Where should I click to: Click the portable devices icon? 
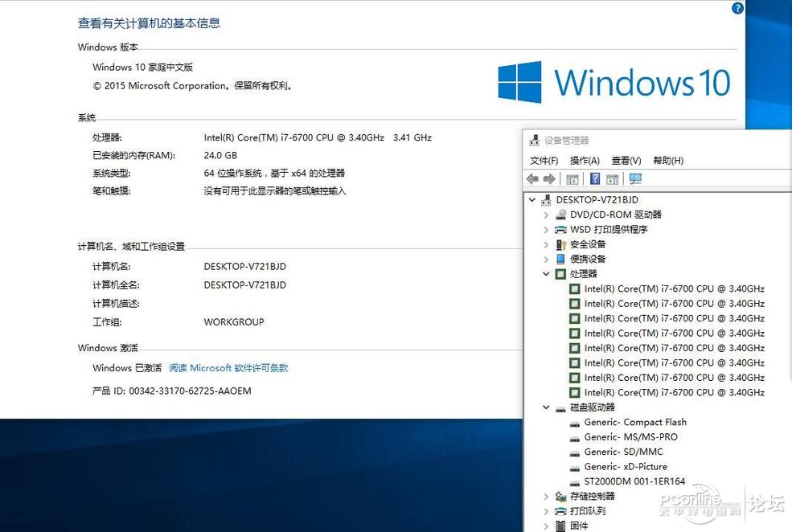pyautogui.click(x=560, y=259)
